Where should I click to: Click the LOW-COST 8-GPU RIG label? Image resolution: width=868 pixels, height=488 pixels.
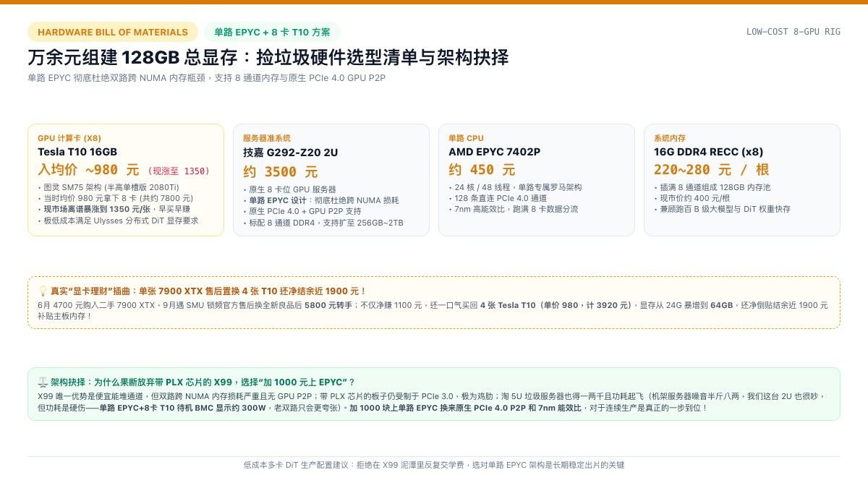(x=793, y=32)
